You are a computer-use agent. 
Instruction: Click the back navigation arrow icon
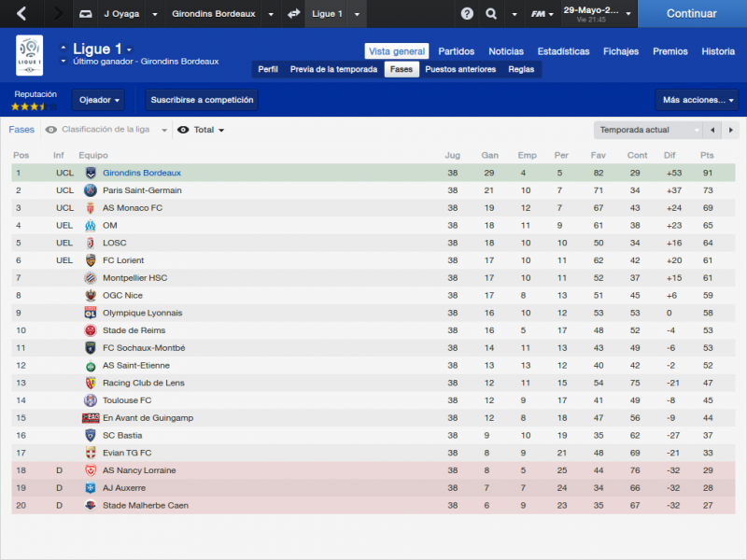(21, 13)
